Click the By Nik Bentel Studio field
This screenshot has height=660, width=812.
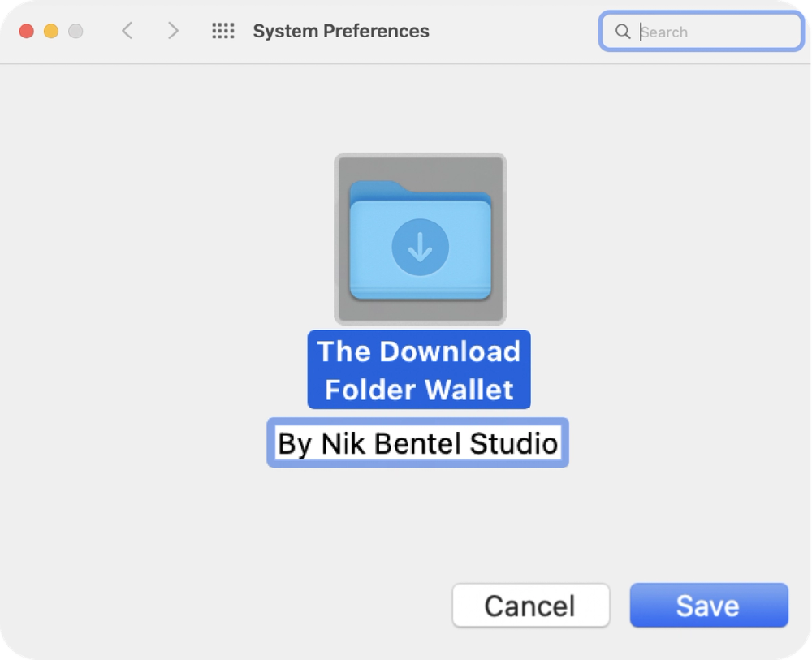tap(418, 443)
